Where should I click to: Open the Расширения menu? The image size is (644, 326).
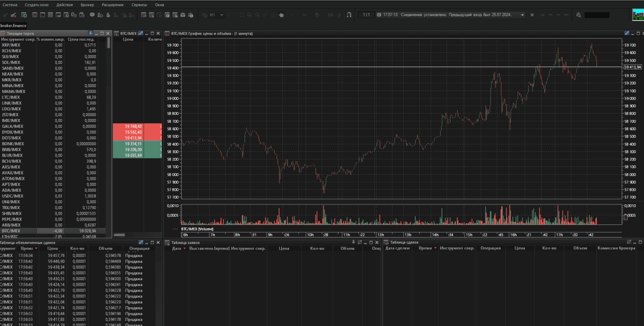tap(113, 5)
